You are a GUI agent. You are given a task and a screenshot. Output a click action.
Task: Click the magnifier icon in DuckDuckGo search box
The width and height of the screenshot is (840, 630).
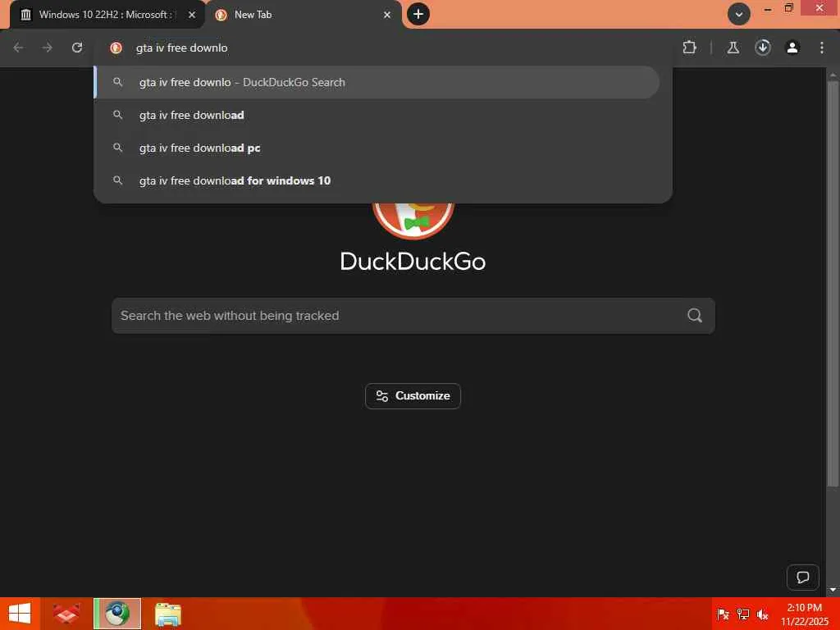(x=695, y=316)
